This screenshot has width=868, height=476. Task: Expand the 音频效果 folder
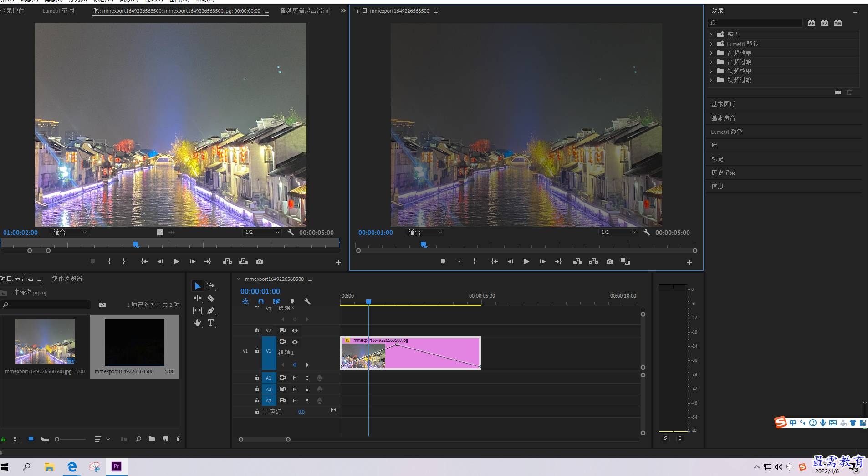[711, 53]
